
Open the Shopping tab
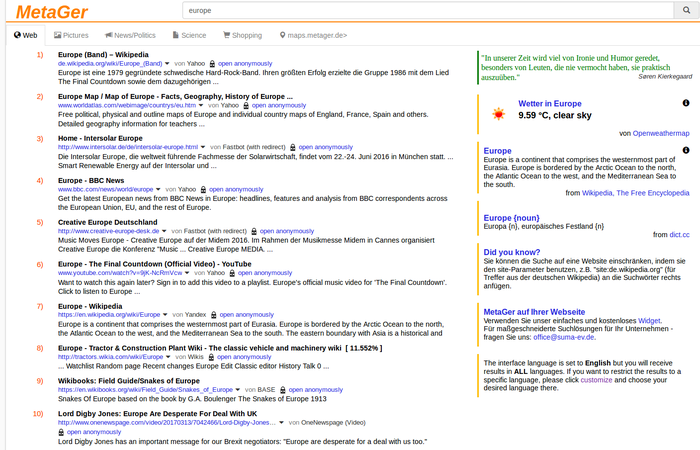click(242, 35)
